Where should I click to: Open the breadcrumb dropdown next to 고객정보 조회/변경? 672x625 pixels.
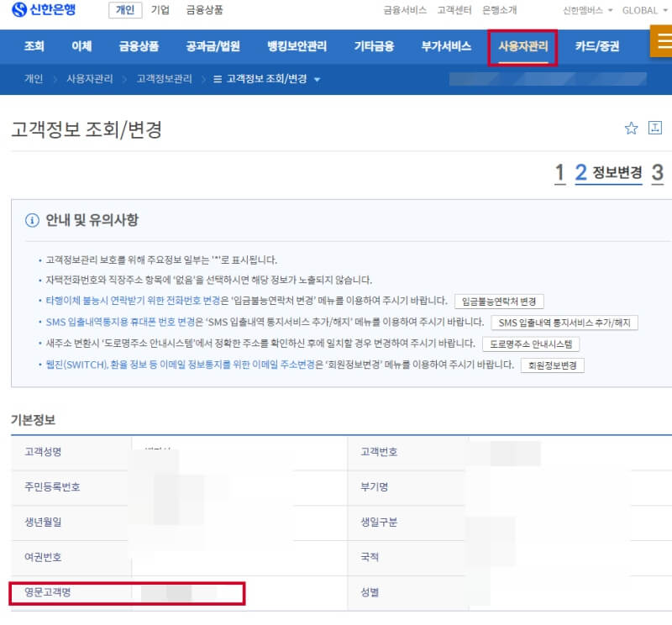(x=316, y=79)
